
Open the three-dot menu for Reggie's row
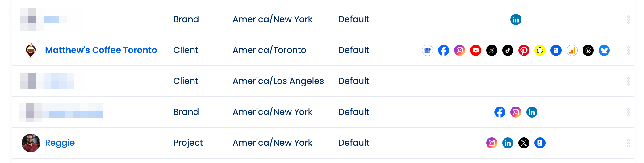point(629,143)
